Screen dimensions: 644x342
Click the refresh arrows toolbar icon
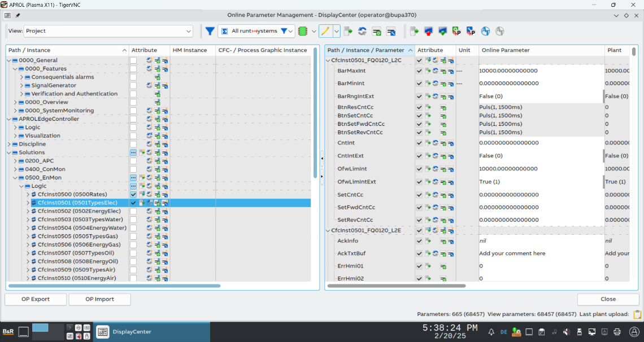tap(362, 31)
